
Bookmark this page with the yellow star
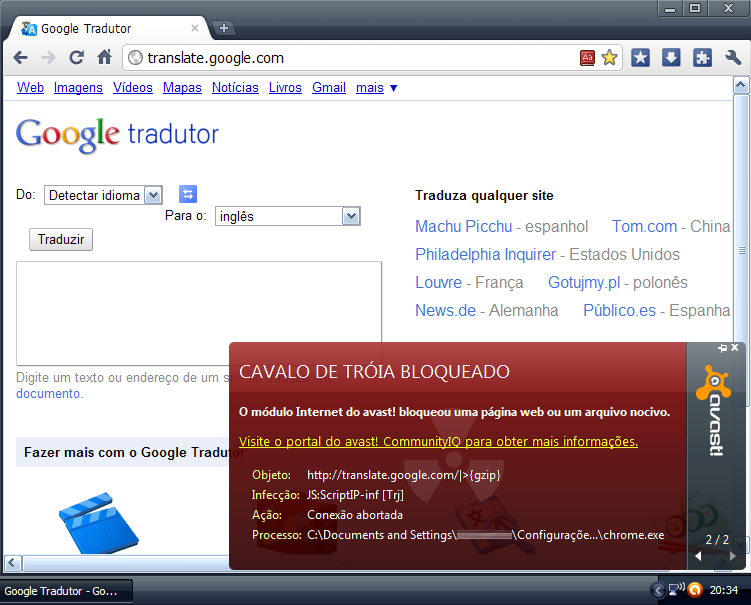(609, 58)
